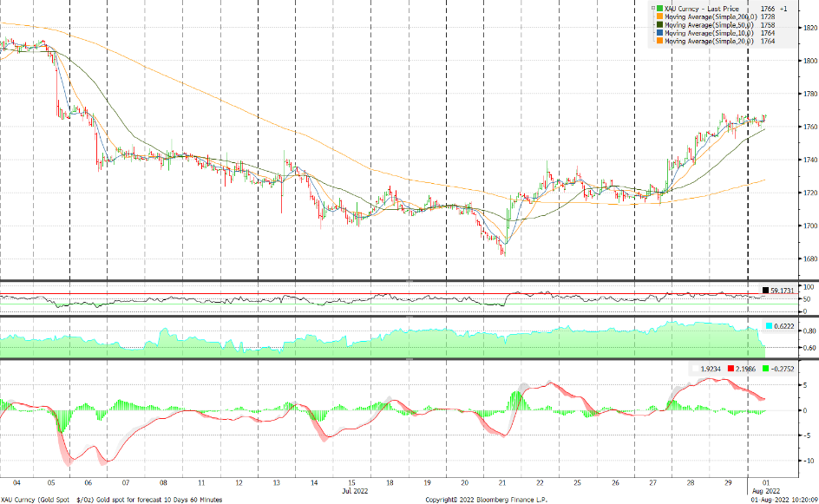819x504 pixels.
Task: Click the RSI value 59.1731
Action: click(x=782, y=291)
